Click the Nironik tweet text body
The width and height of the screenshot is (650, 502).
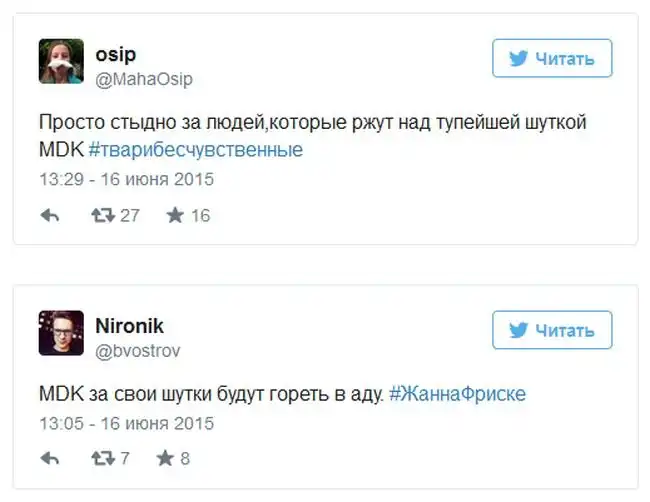click(x=210, y=394)
